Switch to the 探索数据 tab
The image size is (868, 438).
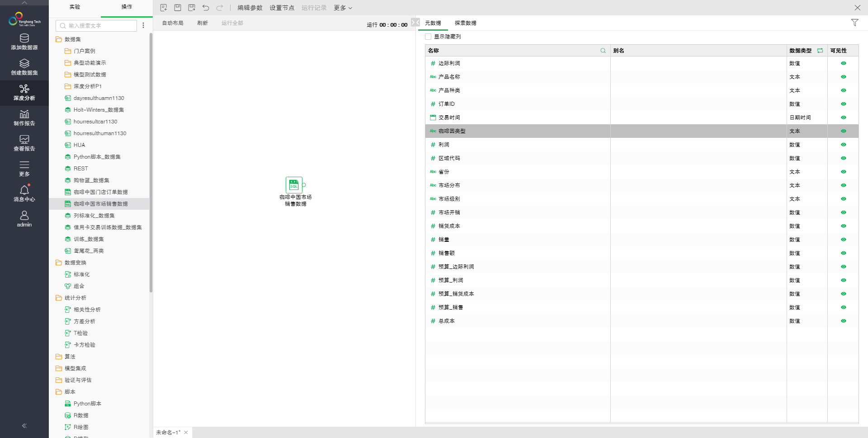[x=465, y=23]
